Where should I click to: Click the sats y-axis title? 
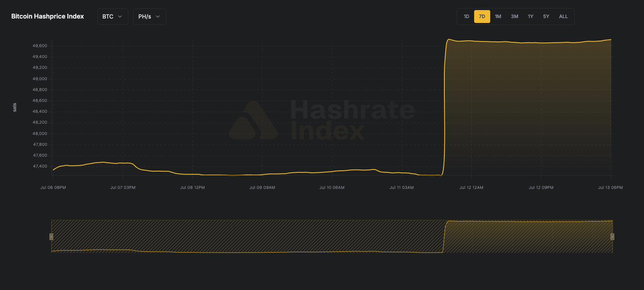15,108
